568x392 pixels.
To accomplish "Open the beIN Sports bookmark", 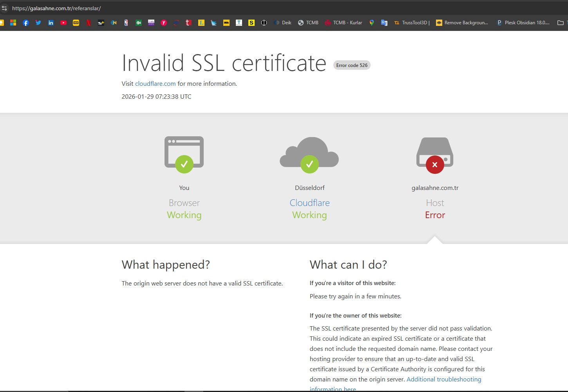I will pos(151,23).
